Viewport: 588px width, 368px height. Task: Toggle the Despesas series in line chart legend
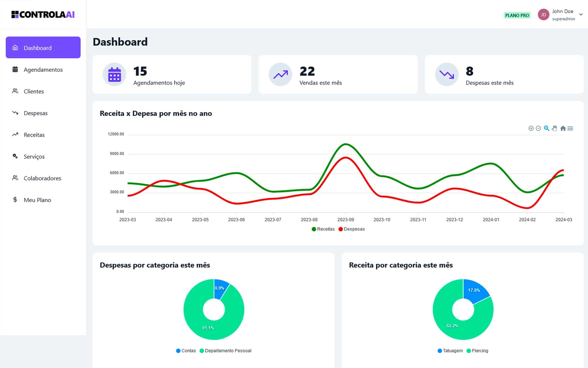tap(351, 229)
